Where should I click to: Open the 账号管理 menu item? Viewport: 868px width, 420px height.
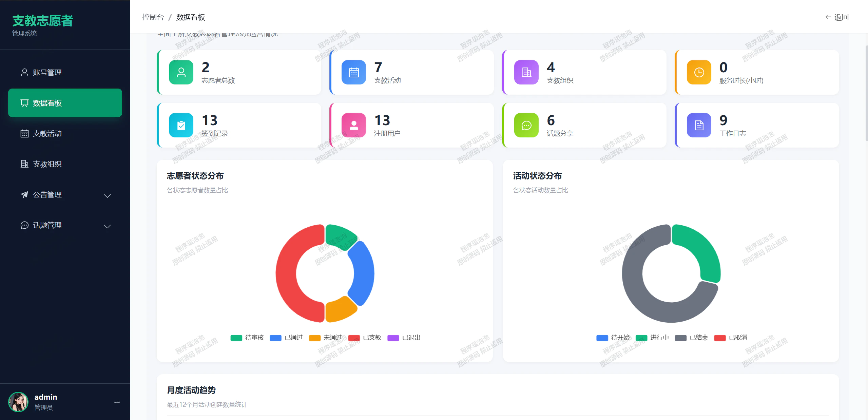tap(65, 72)
